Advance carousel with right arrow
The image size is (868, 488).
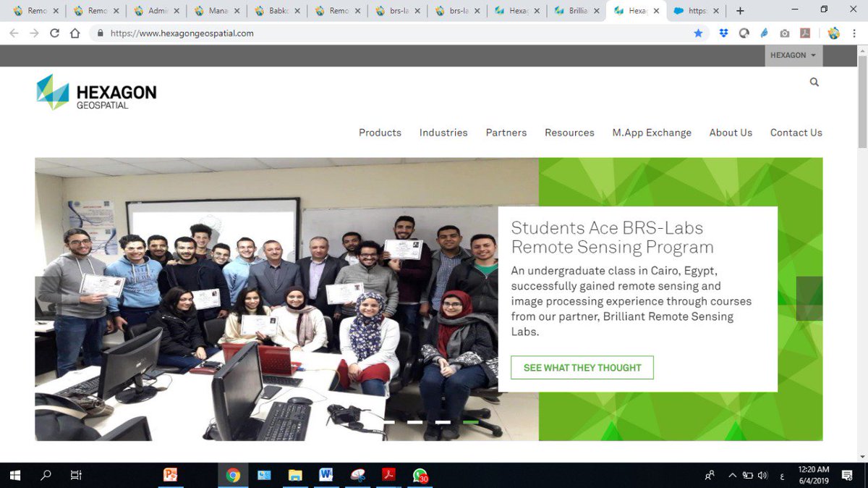809,298
